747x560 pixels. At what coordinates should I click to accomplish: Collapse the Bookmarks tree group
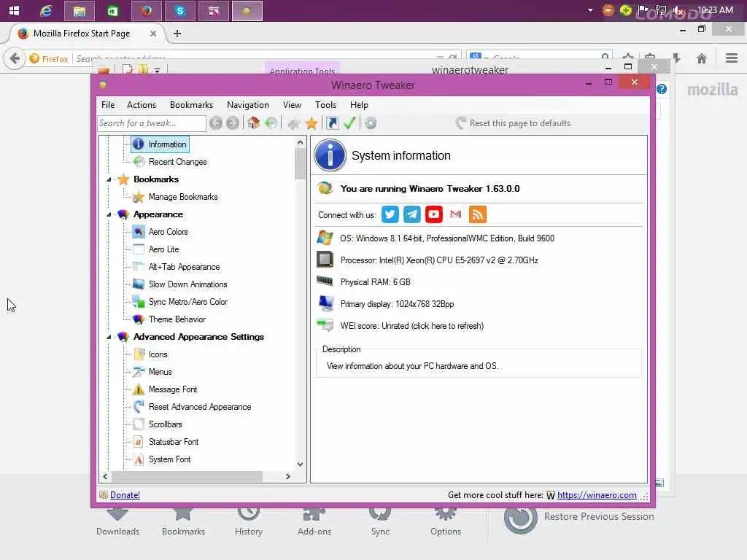(x=109, y=179)
